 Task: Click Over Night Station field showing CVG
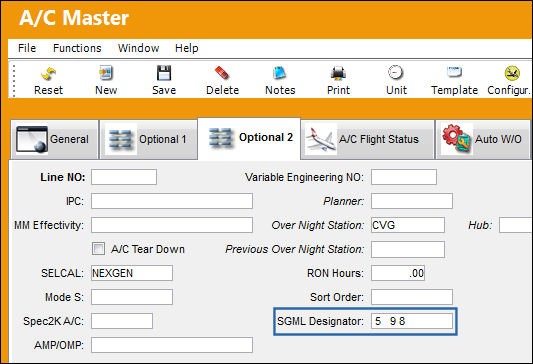[408, 225]
